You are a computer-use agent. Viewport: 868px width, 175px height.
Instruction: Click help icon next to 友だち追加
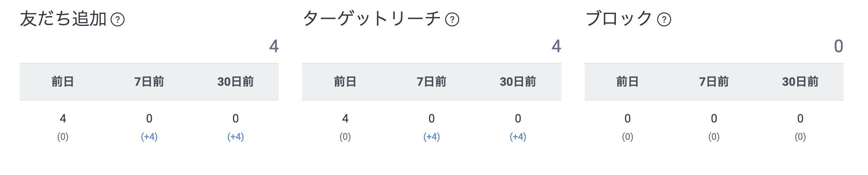pos(118,19)
